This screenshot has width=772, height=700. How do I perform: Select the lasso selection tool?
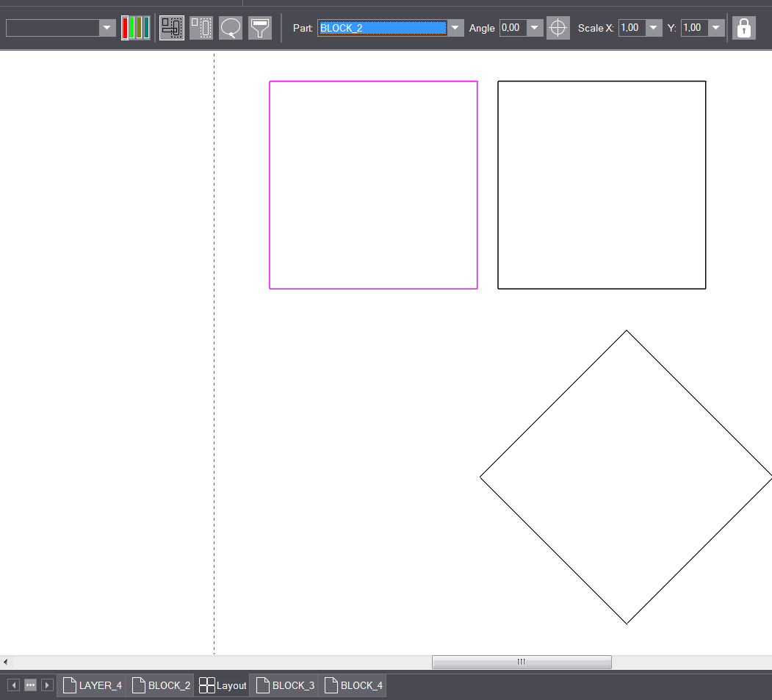point(231,28)
